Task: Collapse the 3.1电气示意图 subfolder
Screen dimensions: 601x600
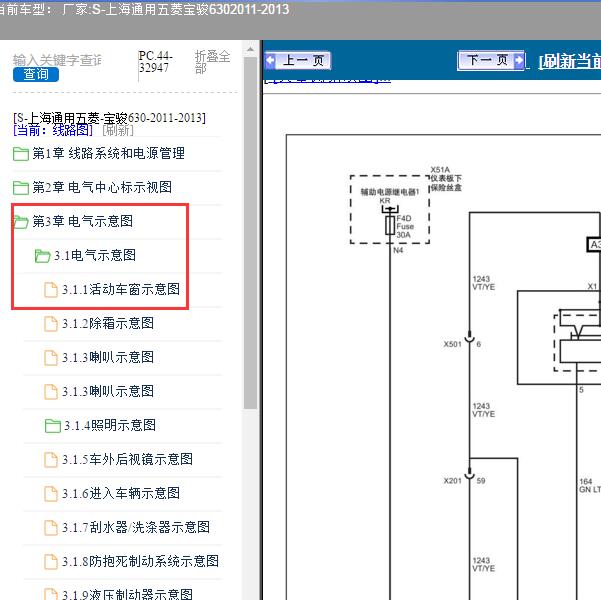Action: 95,255
